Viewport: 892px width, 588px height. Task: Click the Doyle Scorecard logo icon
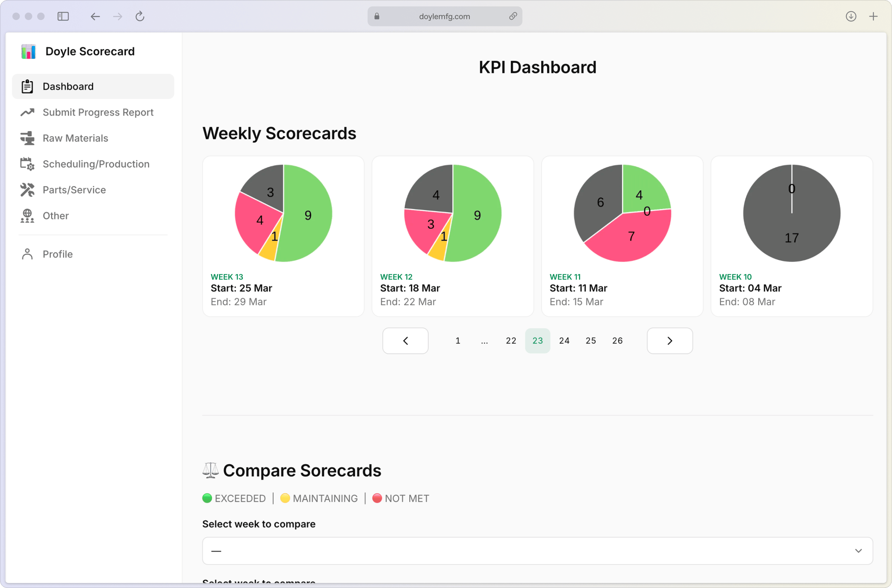point(28,52)
